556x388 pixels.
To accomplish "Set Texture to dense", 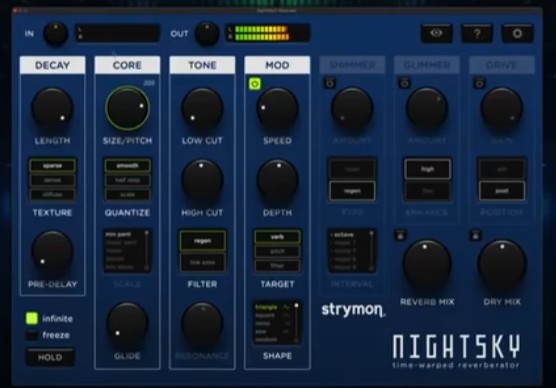I will point(52,180).
